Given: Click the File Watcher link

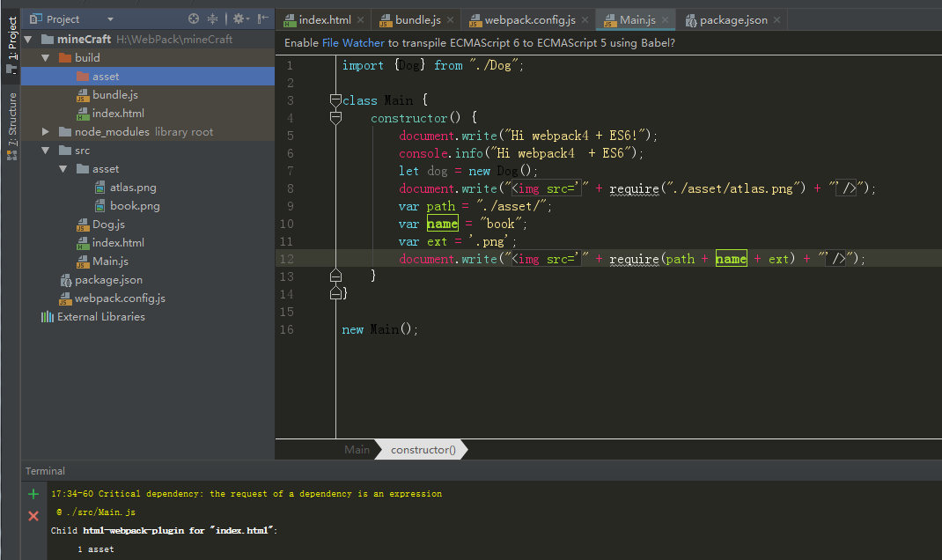Looking at the screenshot, I should (353, 42).
